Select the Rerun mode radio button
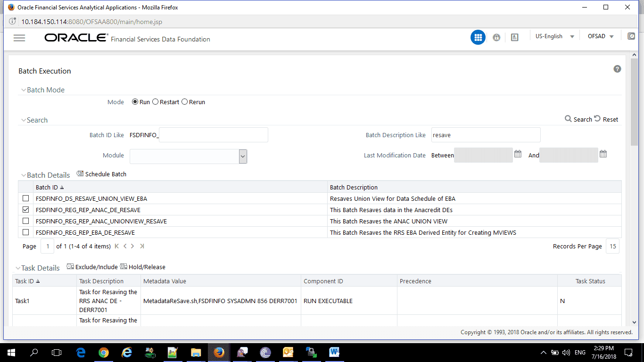Image resolution: width=644 pixels, height=362 pixels. click(x=184, y=102)
